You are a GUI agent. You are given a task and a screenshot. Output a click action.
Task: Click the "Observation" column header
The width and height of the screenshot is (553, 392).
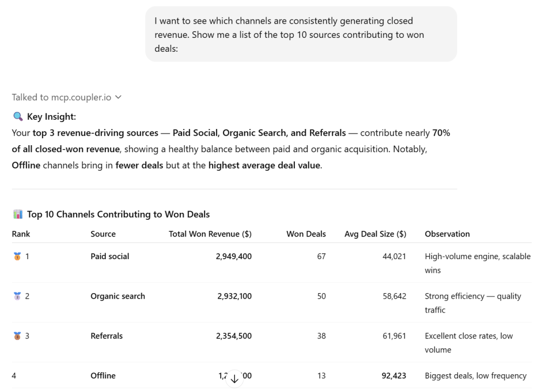tap(447, 234)
